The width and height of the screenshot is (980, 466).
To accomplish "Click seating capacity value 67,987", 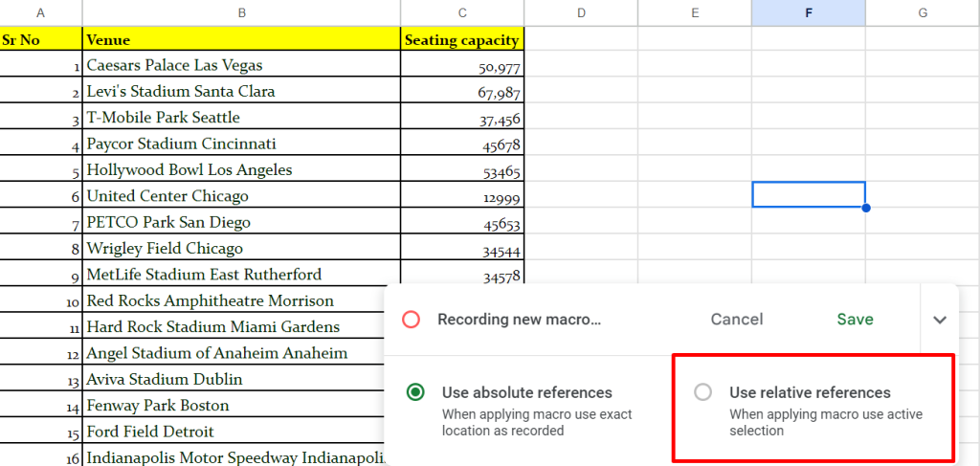I will 462,91.
